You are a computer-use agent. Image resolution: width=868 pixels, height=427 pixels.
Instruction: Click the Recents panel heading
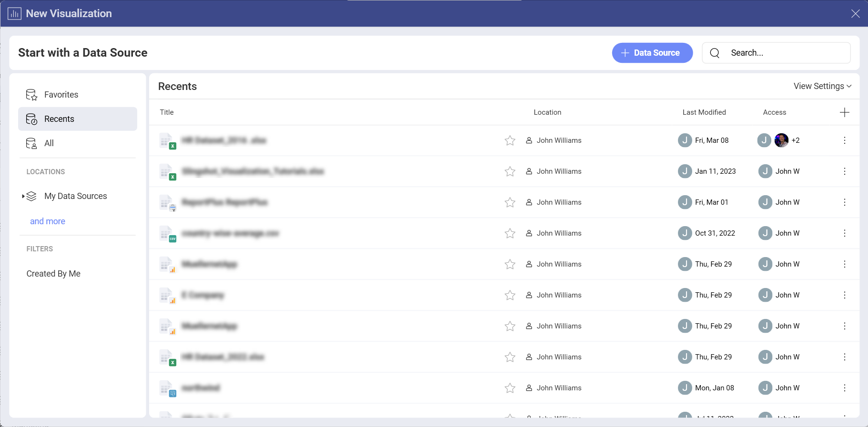pyautogui.click(x=177, y=87)
